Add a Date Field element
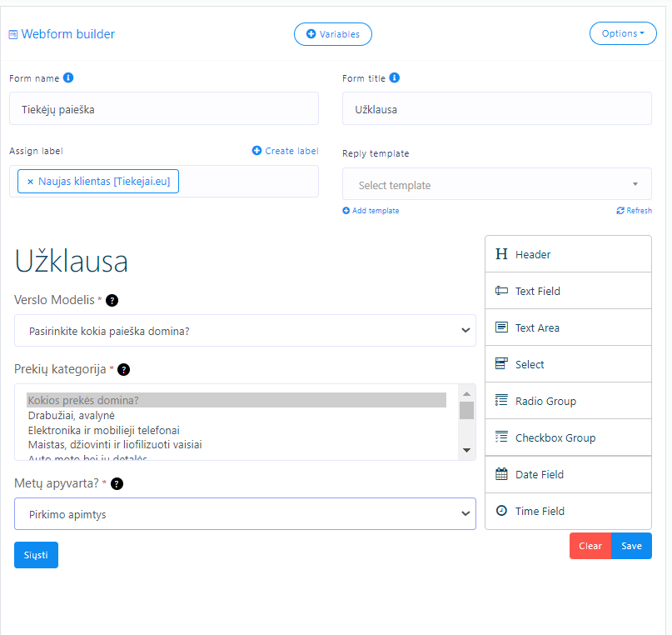 tap(568, 474)
